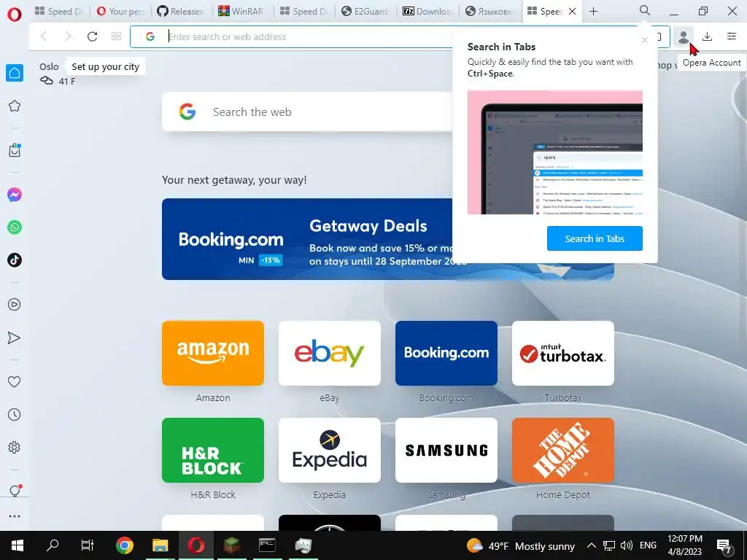Viewport: 747px width, 560px height.
Task: Open the Shopping corner sidebar icon
Action: (x=15, y=150)
